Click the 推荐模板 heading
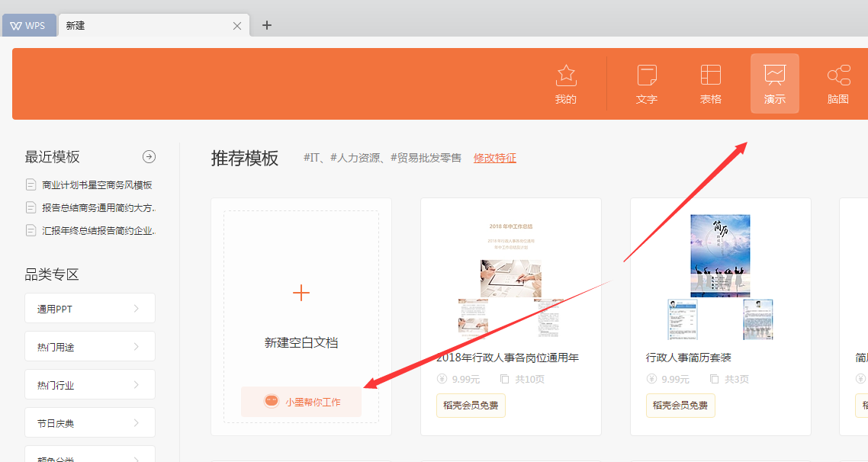The width and height of the screenshot is (868, 462). point(245,159)
